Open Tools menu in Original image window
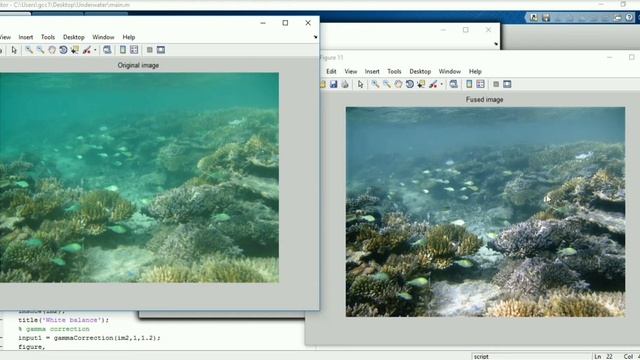The width and height of the screenshot is (640, 360). pos(48,37)
